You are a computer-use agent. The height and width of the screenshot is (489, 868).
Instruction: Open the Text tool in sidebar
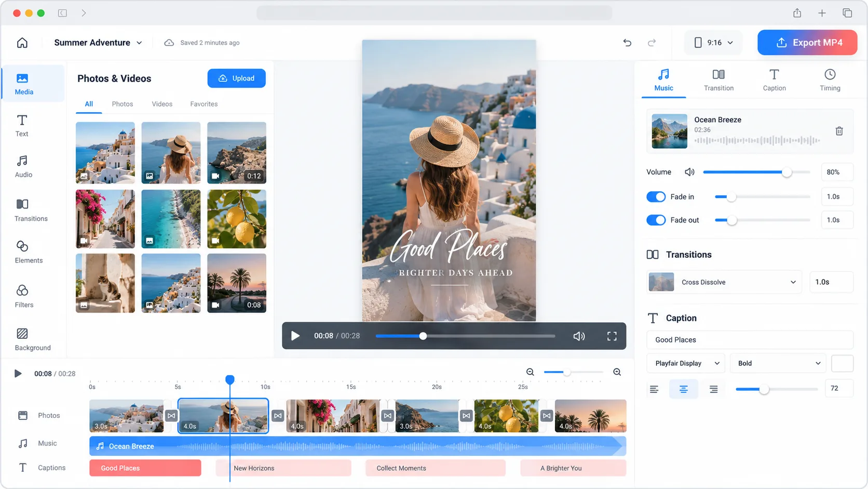[x=22, y=126]
